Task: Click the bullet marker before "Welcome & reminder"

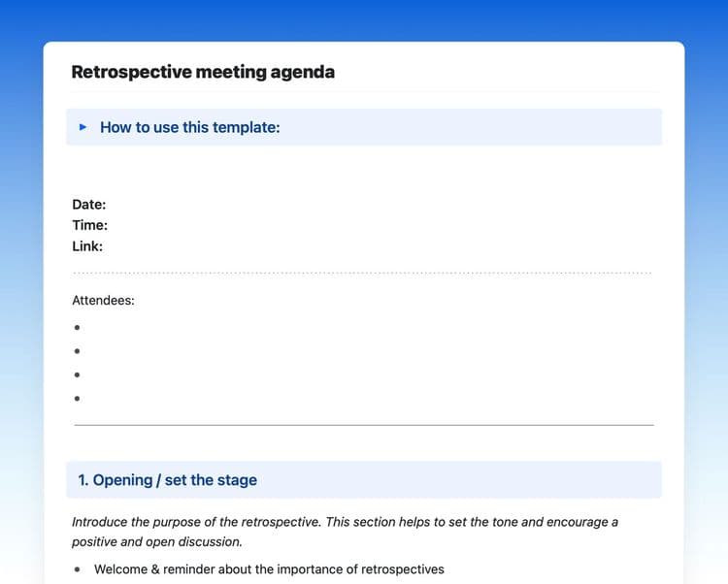Action: (x=78, y=569)
